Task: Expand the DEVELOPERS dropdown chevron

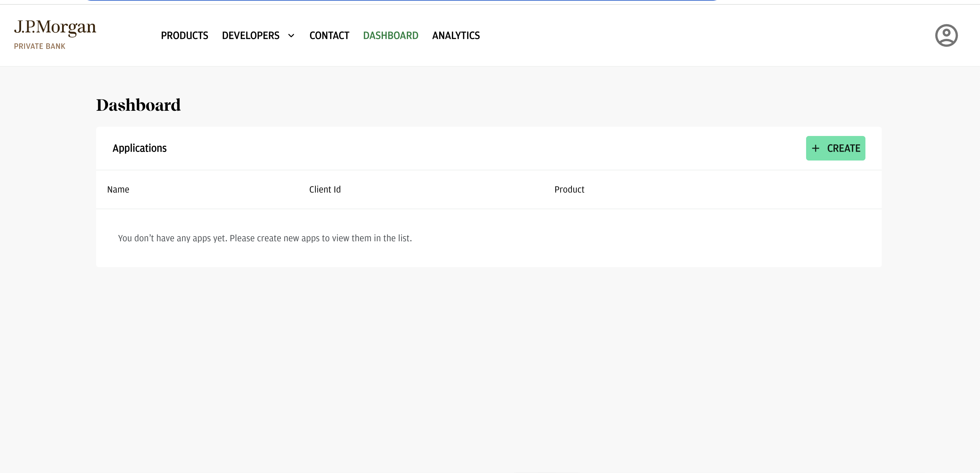Action: click(x=291, y=36)
